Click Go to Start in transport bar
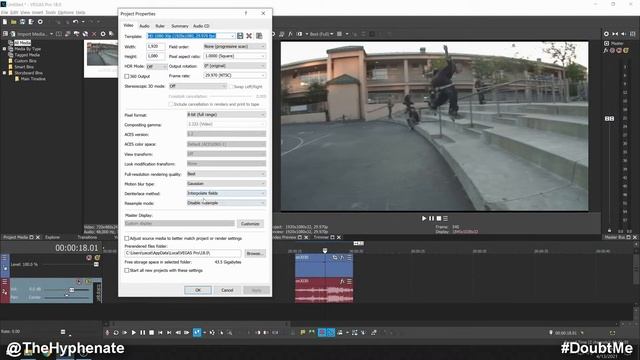The width and height of the screenshot is (640, 360). coord(160,333)
